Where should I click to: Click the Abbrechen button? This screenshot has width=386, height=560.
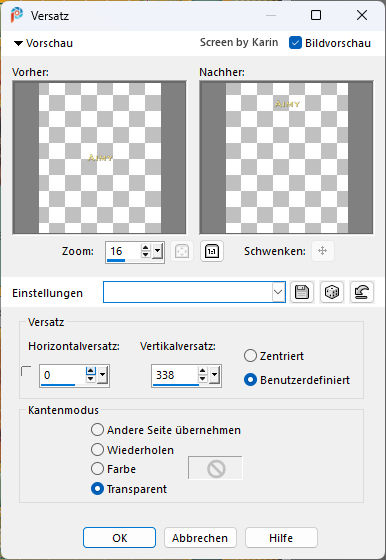[200, 538]
